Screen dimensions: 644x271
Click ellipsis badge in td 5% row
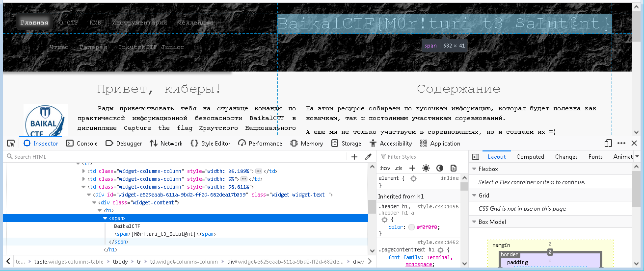click(243, 179)
